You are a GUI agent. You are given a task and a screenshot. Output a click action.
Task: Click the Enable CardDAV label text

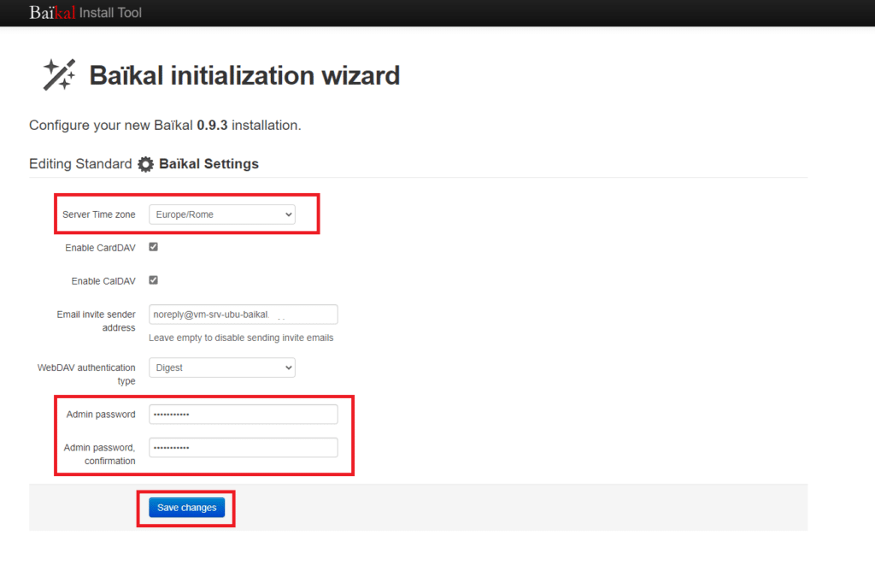(x=100, y=248)
